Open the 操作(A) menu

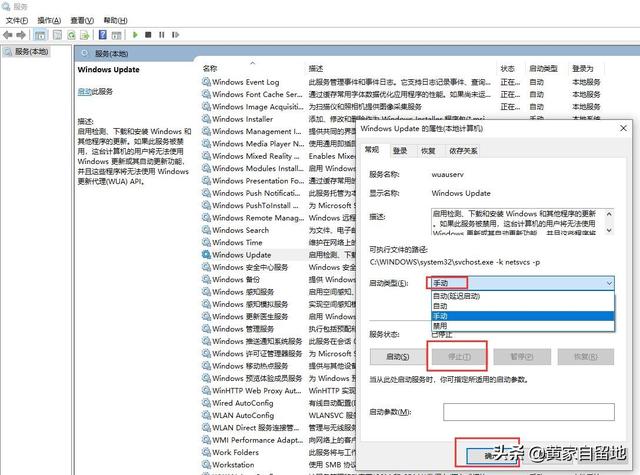click(49, 20)
